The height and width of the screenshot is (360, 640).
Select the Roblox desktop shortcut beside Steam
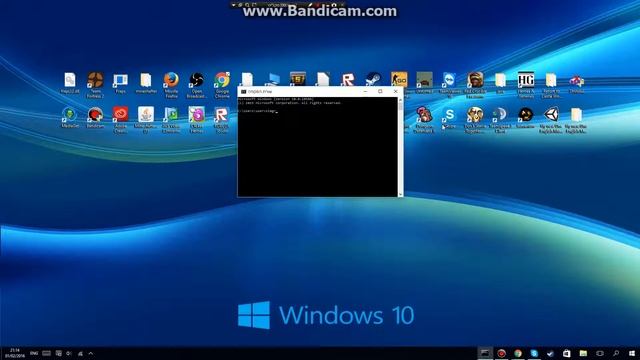pos(348,79)
